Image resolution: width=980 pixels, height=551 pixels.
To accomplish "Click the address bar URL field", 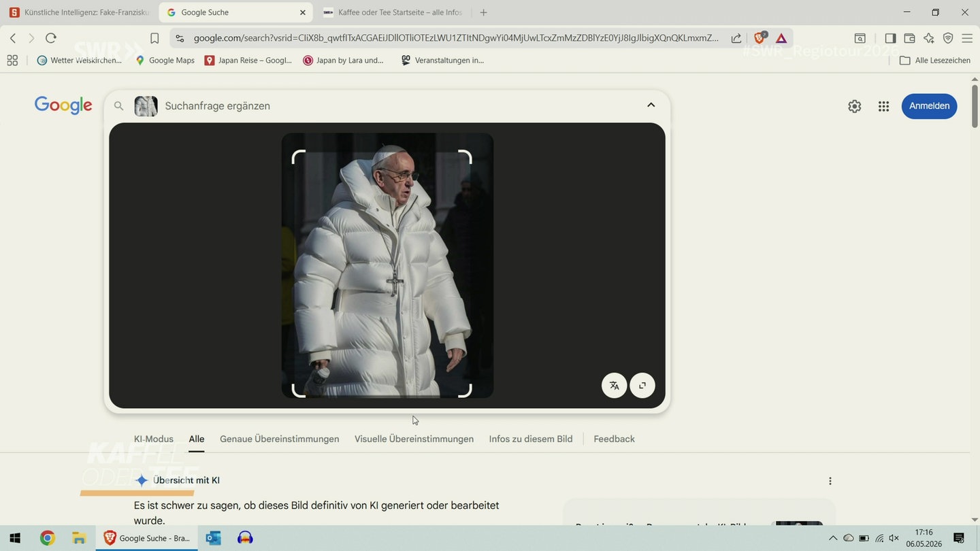I will point(456,38).
